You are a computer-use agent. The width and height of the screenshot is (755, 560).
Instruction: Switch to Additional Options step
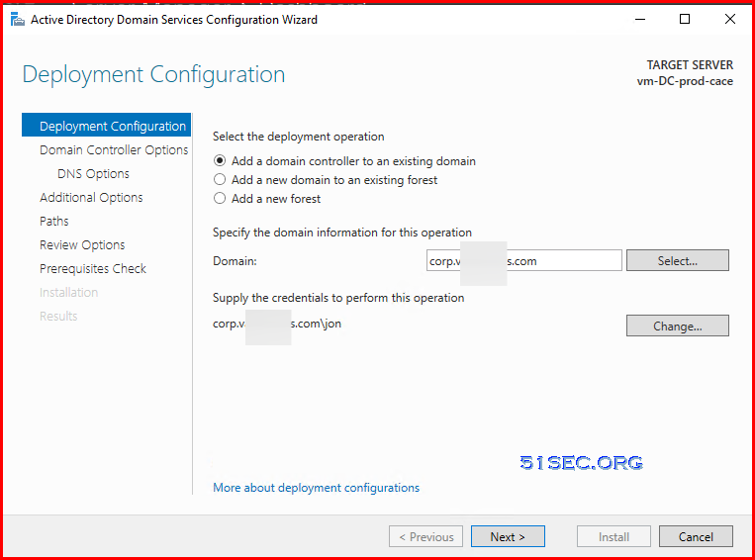click(91, 198)
